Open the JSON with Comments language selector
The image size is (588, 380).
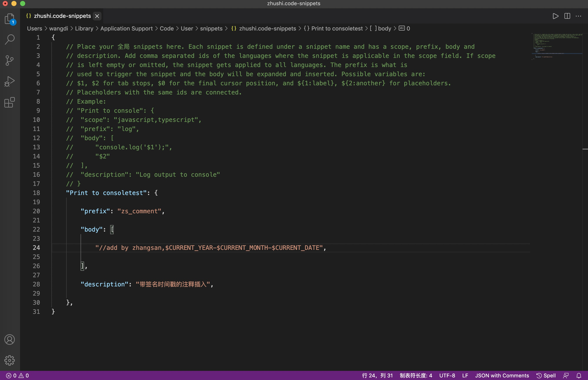pos(502,376)
